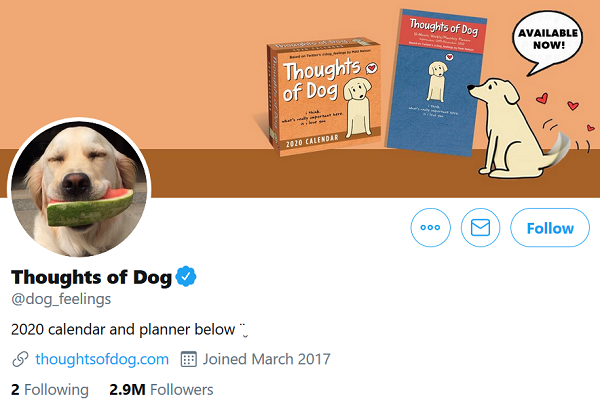Follow the Thoughts of Dog account

549,228
